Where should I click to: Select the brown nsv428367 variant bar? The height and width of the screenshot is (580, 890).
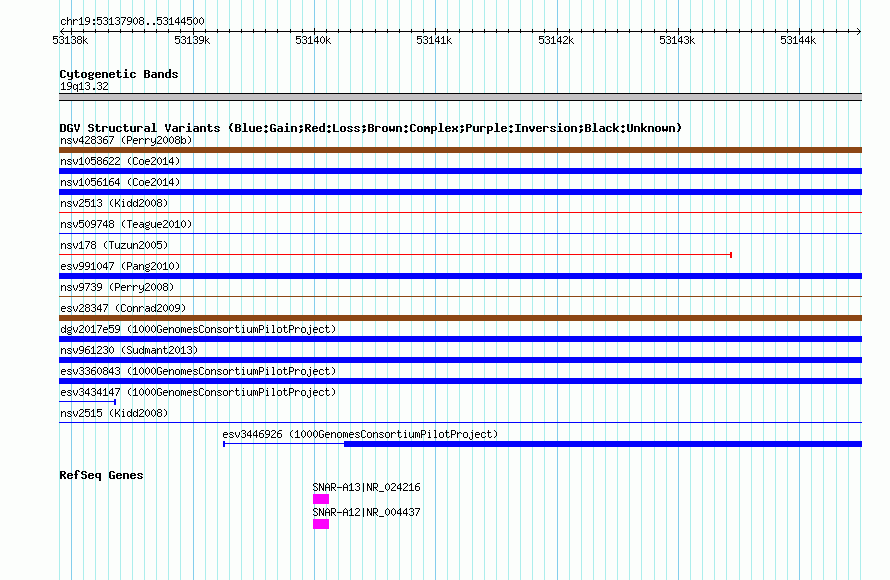pos(460,150)
